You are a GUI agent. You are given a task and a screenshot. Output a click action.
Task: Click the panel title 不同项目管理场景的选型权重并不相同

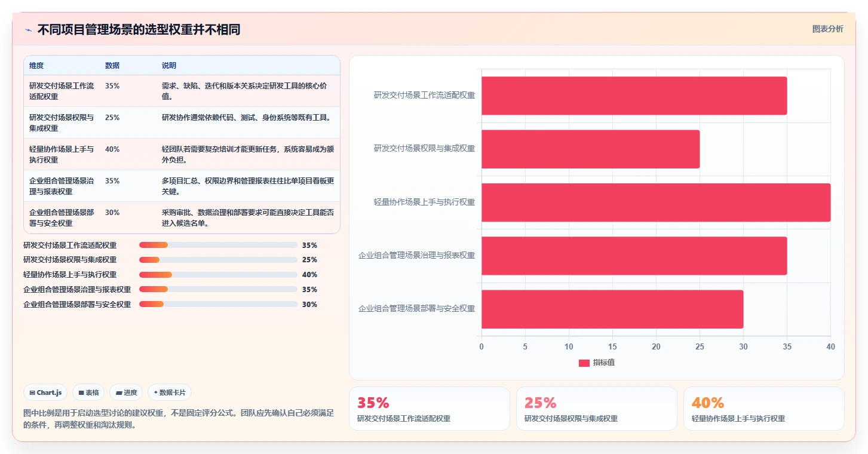pyautogui.click(x=139, y=30)
